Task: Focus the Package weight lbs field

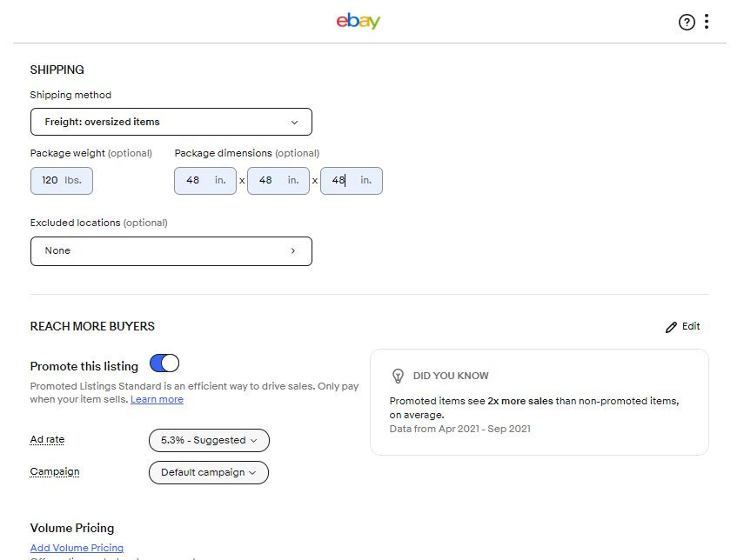Action: pyautogui.click(x=62, y=181)
